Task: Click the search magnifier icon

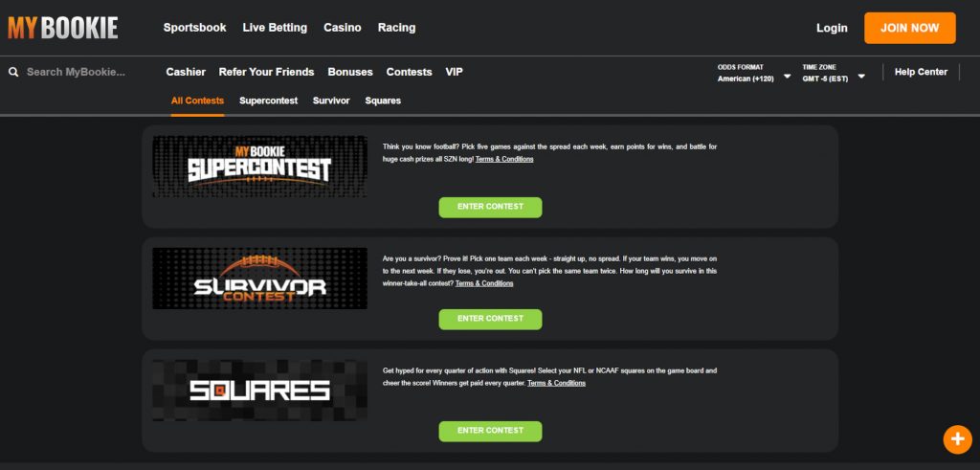Action: tap(13, 72)
